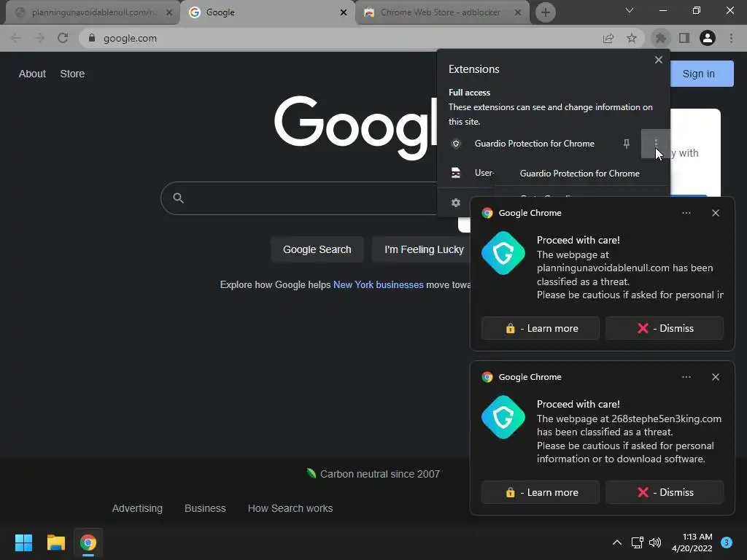This screenshot has height=560, width=747.
Task: Open Manage extensions gear icon
Action: tap(456, 203)
